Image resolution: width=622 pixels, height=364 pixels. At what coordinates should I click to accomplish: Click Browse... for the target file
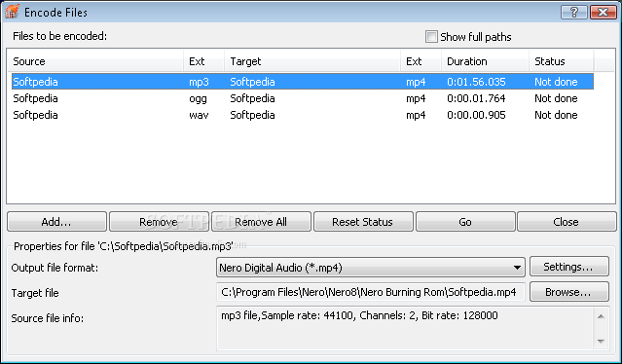pos(568,292)
